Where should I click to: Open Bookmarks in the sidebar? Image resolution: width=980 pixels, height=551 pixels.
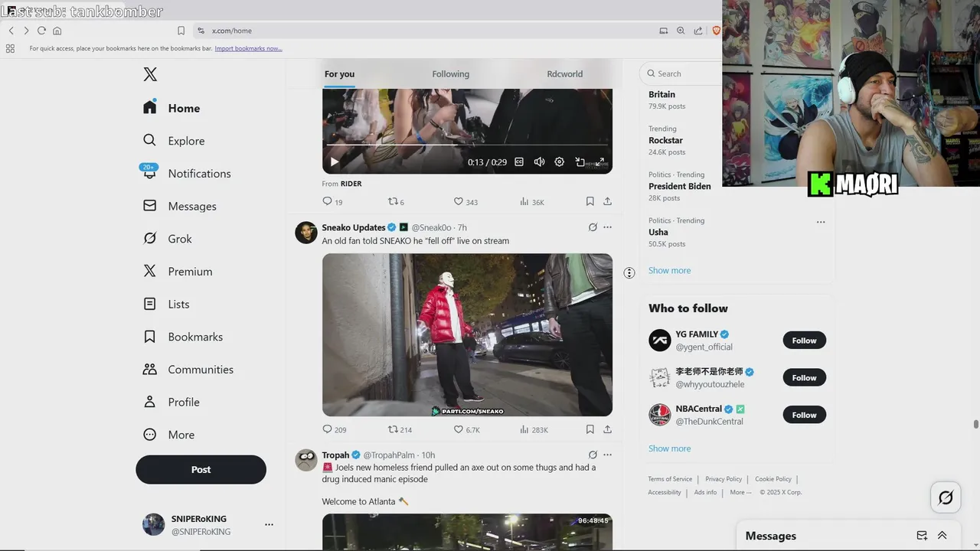tap(183, 337)
